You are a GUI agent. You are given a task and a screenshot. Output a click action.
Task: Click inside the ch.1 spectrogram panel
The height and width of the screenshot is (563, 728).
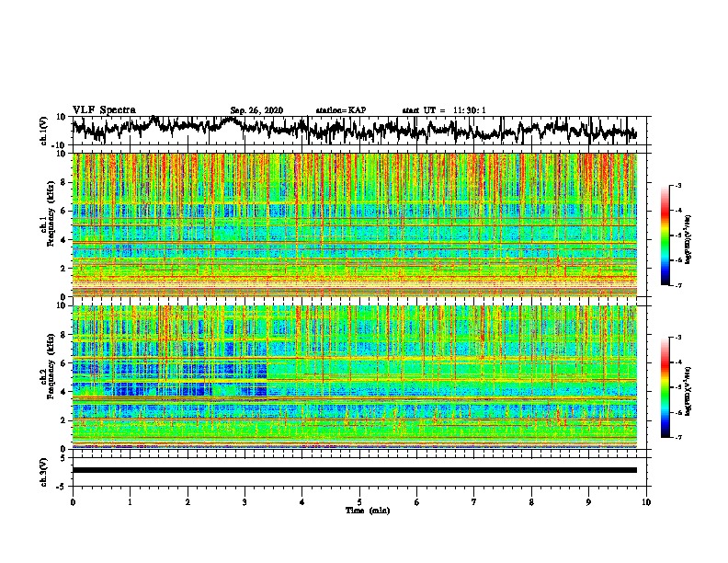[x=354, y=224]
